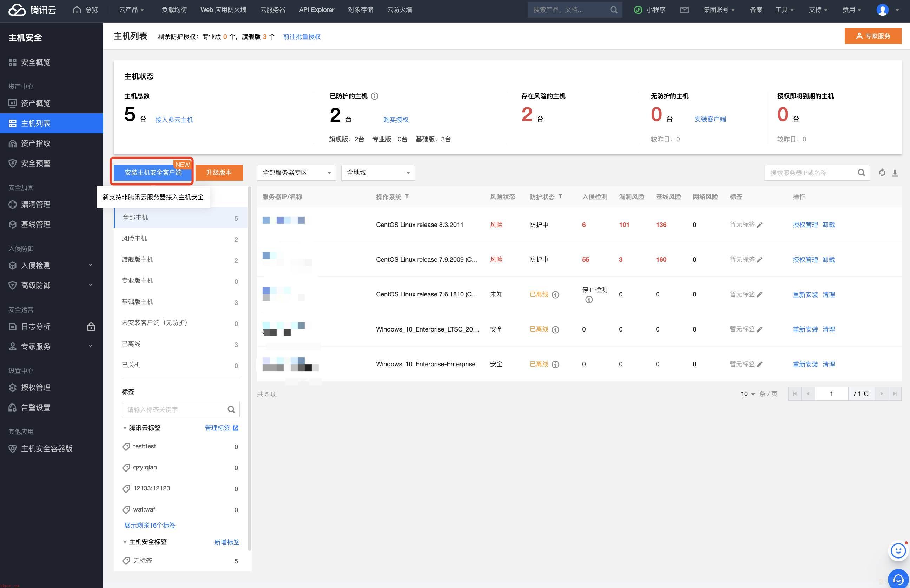The image size is (910, 588).
Task: Open the customer support headset icon
Action: point(898,579)
